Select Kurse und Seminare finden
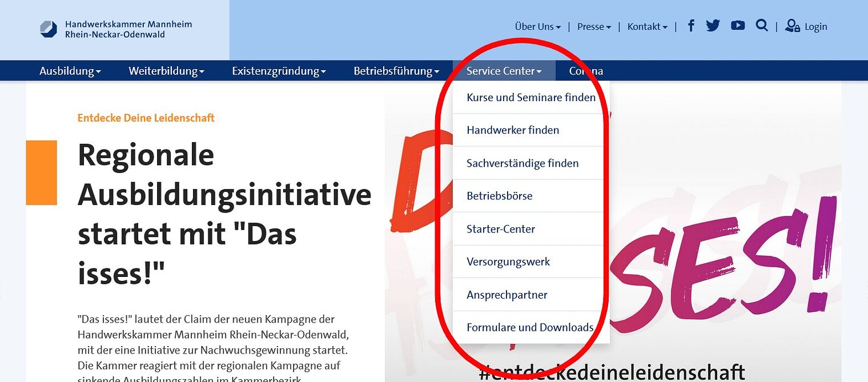The width and height of the screenshot is (868, 382). tap(531, 98)
